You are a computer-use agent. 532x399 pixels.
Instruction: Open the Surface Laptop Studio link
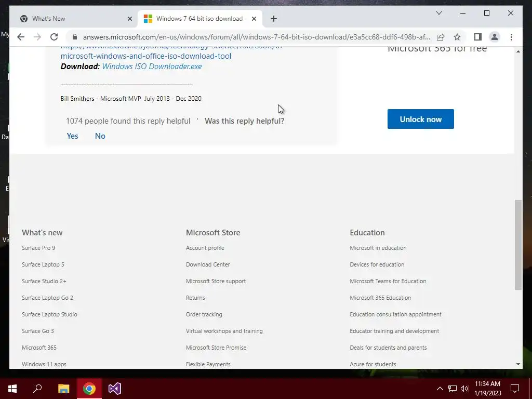coord(49,314)
